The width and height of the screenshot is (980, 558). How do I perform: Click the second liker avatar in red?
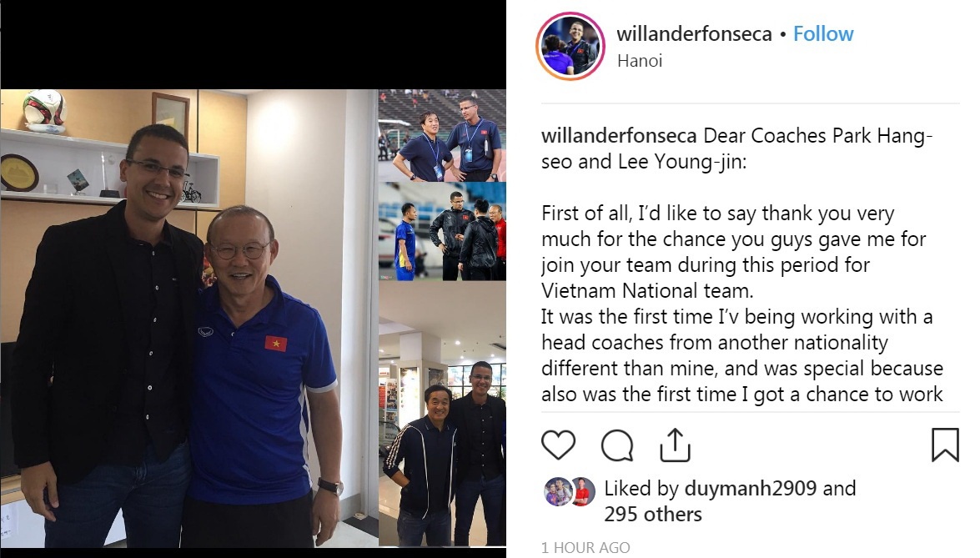click(581, 491)
